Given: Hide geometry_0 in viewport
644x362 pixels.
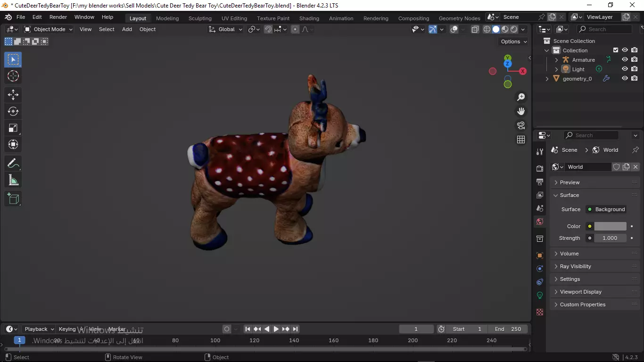Looking at the screenshot, I should pyautogui.click(x=625, y=79).
